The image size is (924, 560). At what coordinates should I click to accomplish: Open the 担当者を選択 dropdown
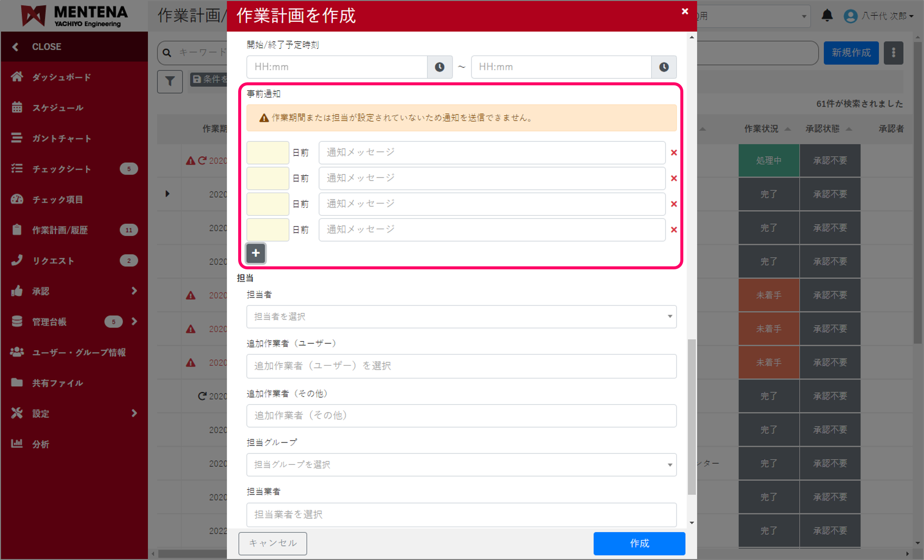coord(462,316)
